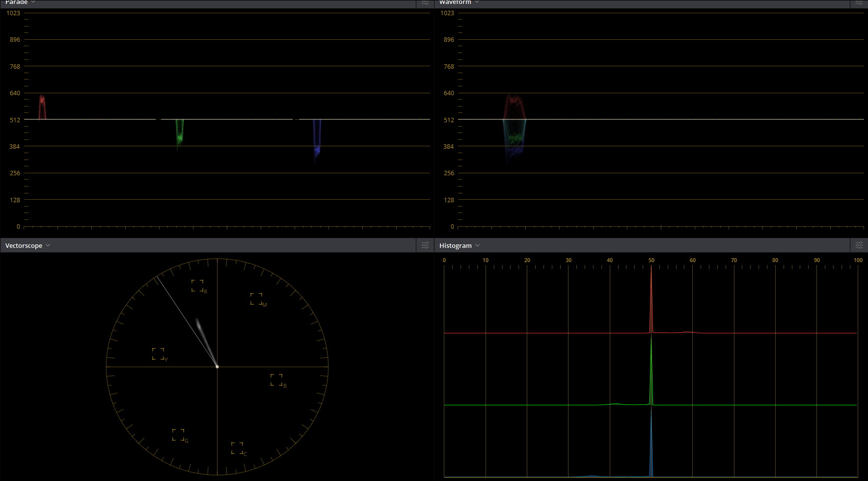Click the 768 scale label in Parade
Viewport: 868px width, 481px height.
tap(15, 66)
